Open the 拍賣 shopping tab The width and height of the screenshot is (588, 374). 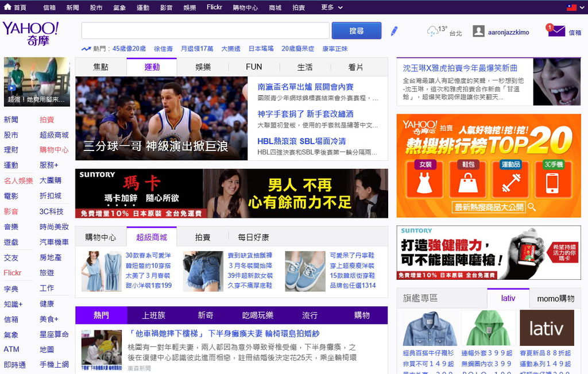(203, 237)
